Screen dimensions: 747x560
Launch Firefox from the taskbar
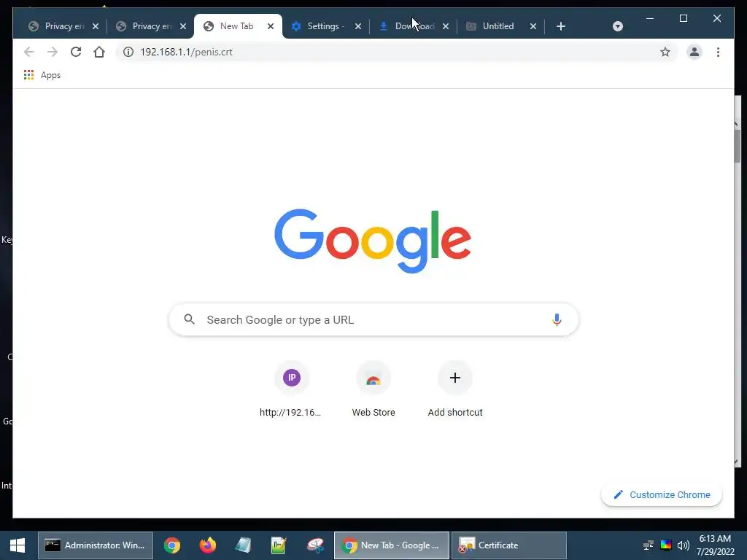pyautogui.click(x=207, y=545)
